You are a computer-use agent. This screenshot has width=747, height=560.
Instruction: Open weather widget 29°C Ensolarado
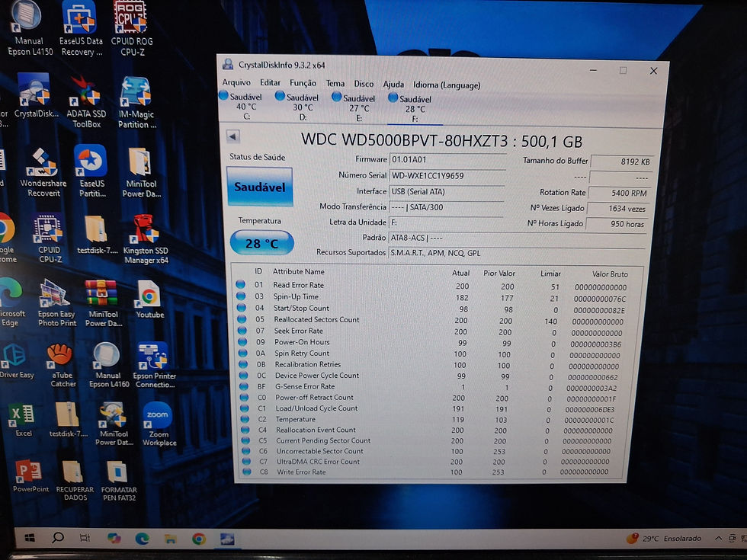665,538
